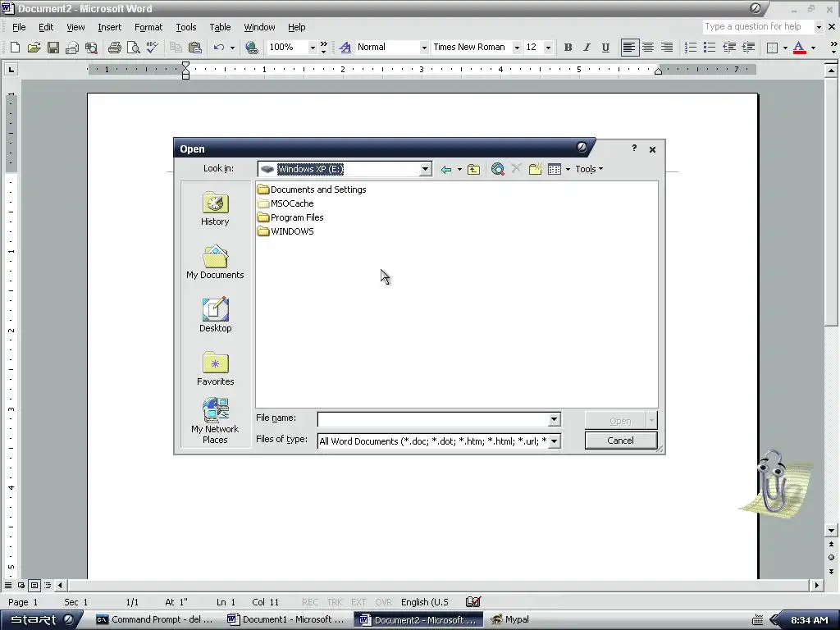Click the Font Color red A button
The height and width of the screenshot is (630, 840).
coord(799,48)
